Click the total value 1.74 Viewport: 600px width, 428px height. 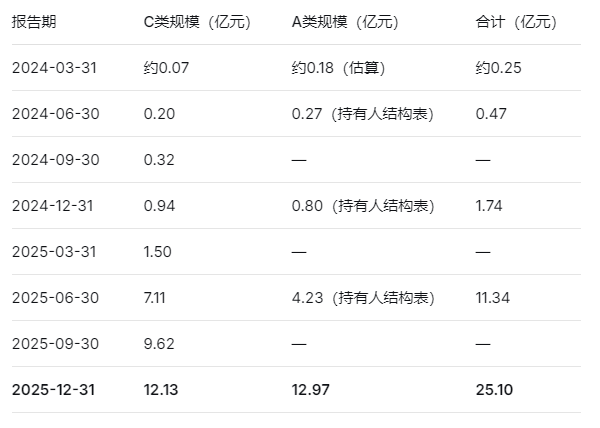pos(489,206)
